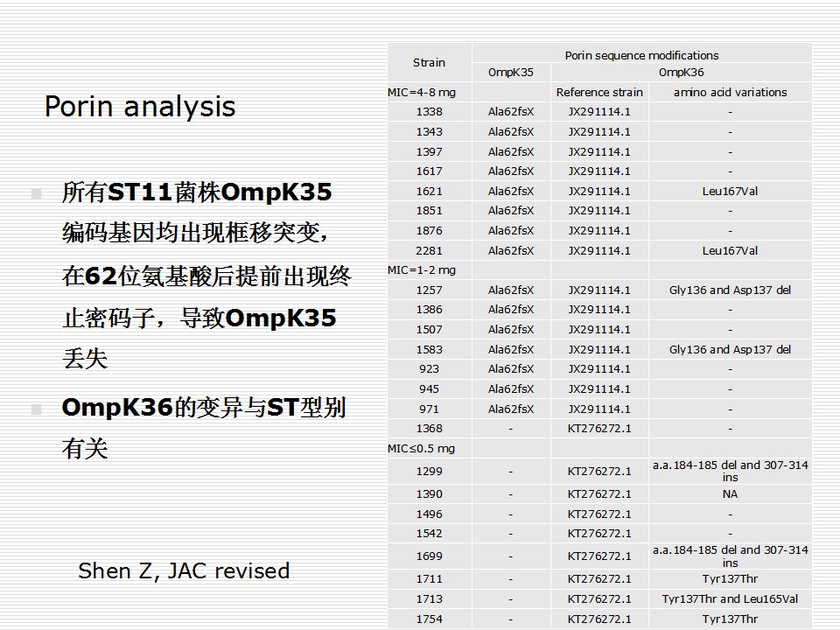Click strain cell '1507'

tap(429, 330)
